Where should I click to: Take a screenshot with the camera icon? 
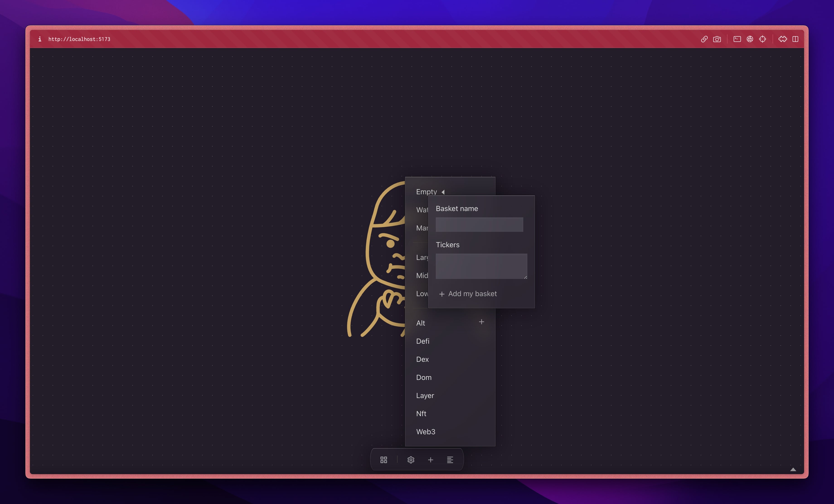[x=717, y=39]
